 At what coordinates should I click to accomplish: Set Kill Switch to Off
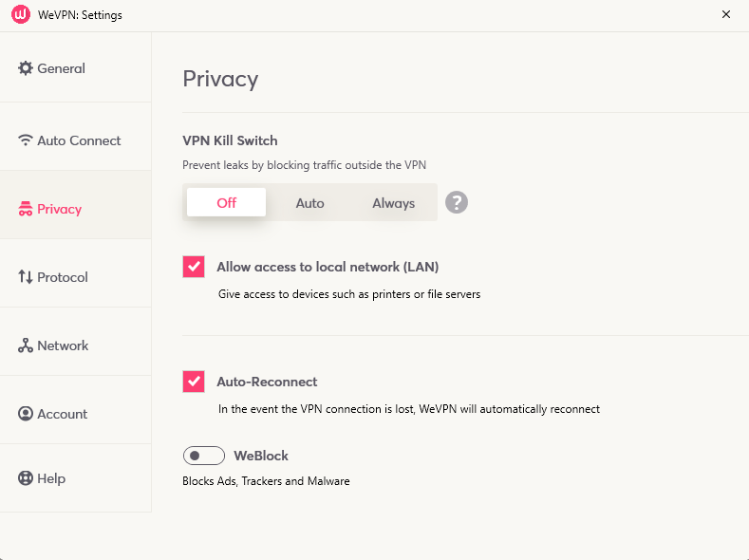pos(227,202)
